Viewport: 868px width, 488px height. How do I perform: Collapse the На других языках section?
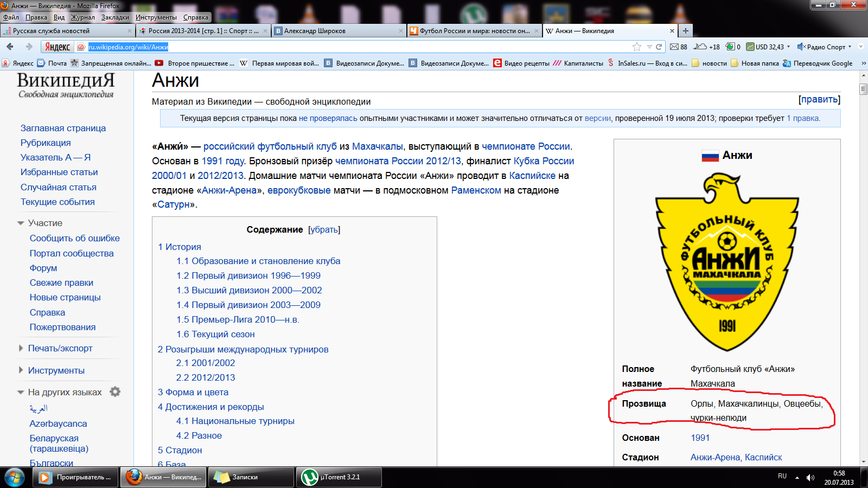pos(21,392)
